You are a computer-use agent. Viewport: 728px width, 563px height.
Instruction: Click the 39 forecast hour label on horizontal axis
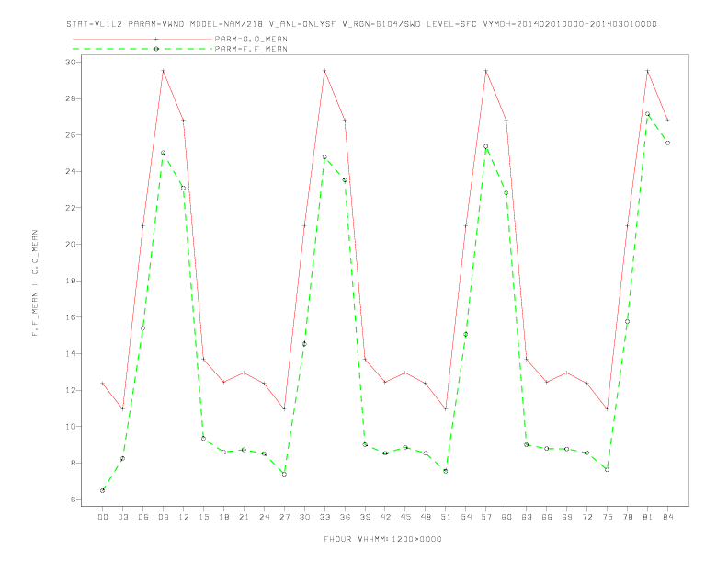(365, 517)
